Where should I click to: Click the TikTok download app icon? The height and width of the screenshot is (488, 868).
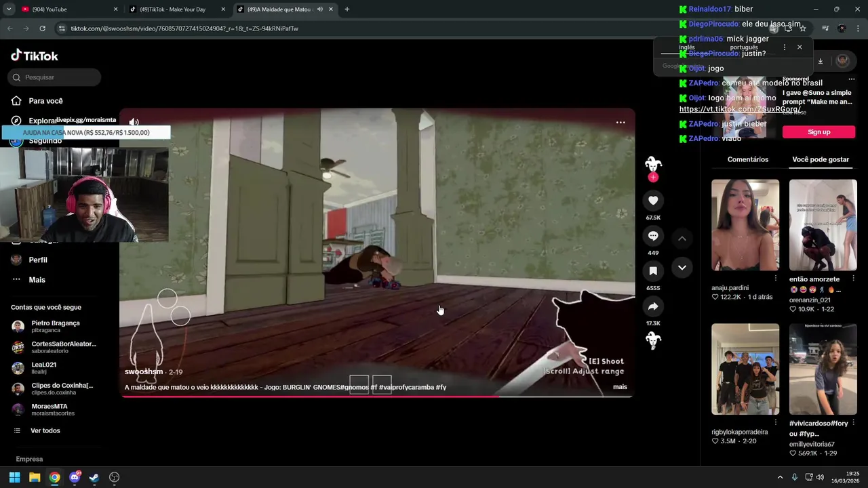[820, 61]
